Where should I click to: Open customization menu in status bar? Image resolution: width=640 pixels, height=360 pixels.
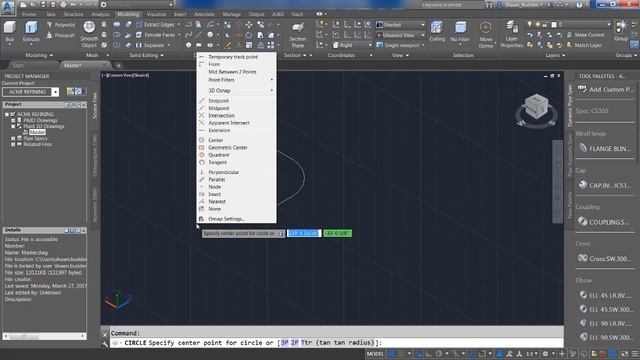pos(635,353)
